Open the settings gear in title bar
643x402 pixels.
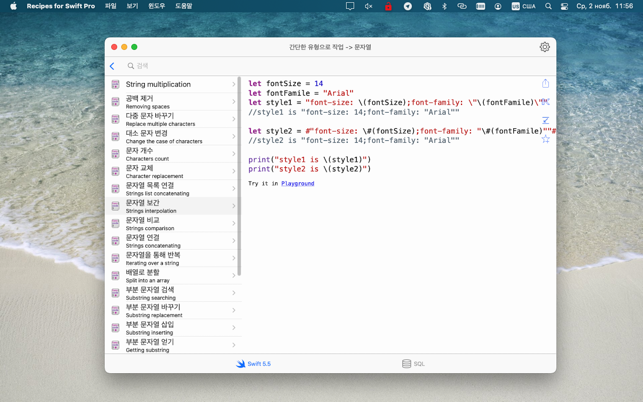click(544, 47)
